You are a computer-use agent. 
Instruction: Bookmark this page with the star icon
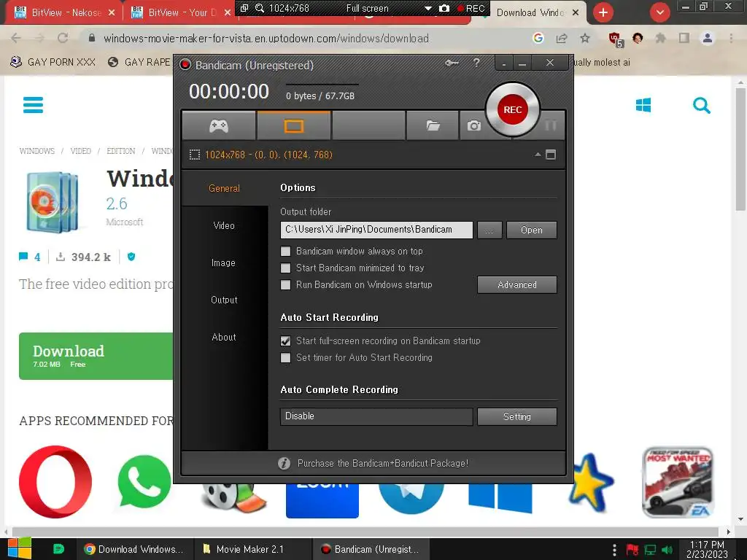[585, 38]
